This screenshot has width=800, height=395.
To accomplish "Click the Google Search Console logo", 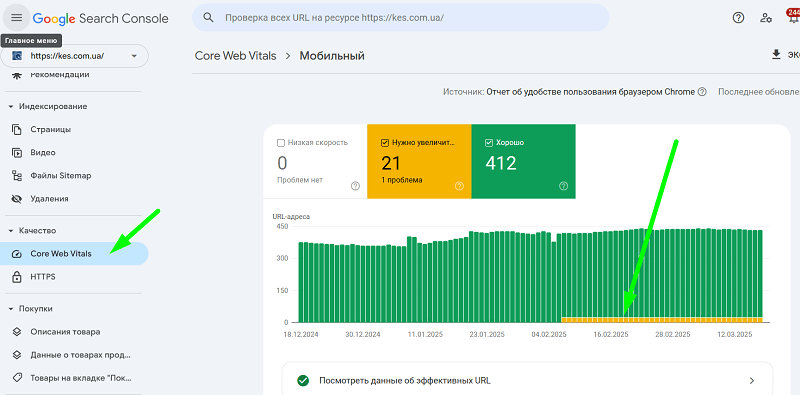I will (x=101, y=18).
